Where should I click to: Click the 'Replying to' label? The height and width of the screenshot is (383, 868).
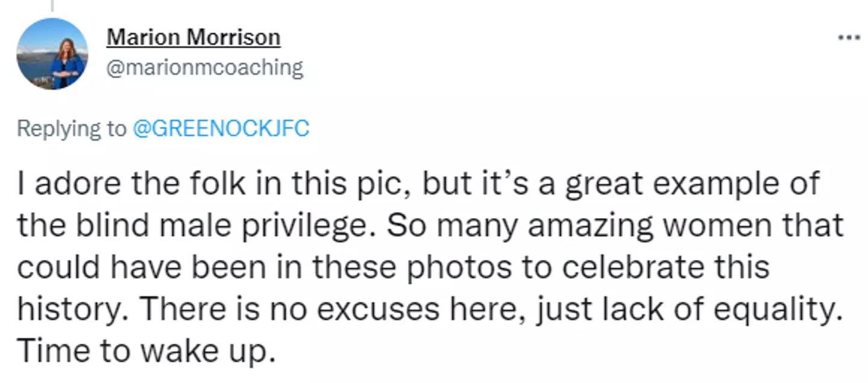pyautogui.click(x=72, y=129)
